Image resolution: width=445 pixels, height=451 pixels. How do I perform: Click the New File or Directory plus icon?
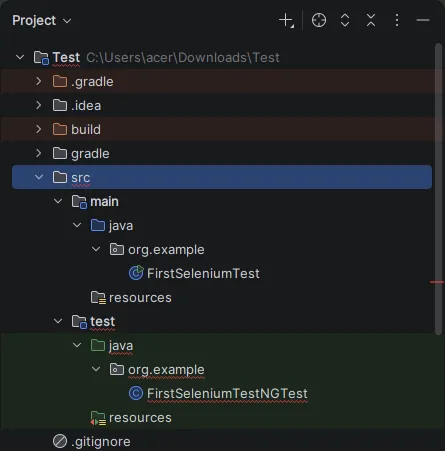coord(286,20)
